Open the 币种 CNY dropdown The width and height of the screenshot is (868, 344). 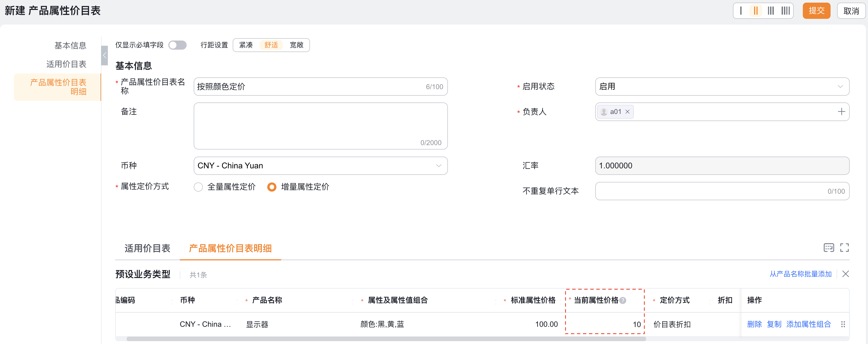[x=320, y=166]
